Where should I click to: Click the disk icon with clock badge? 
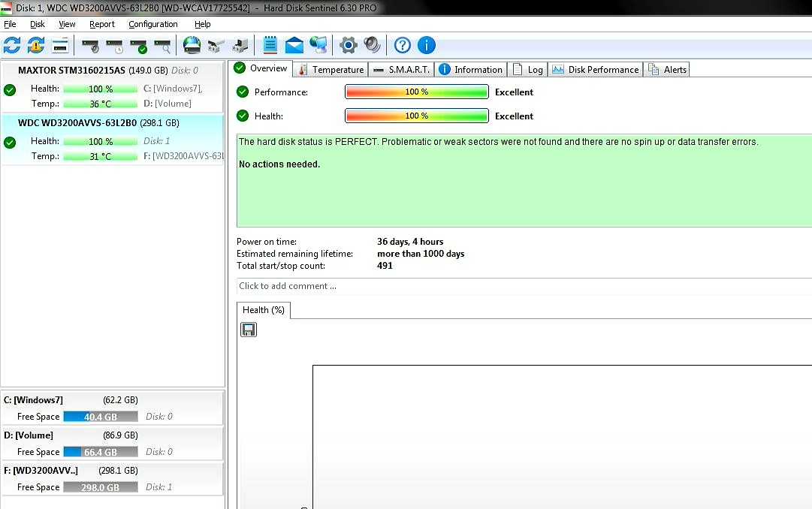pos(114,46)
